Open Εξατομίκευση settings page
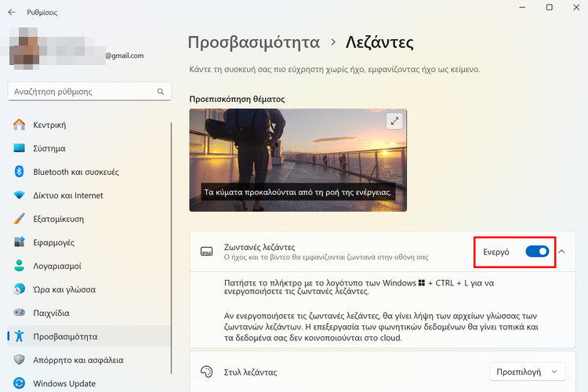 [89, 219]
